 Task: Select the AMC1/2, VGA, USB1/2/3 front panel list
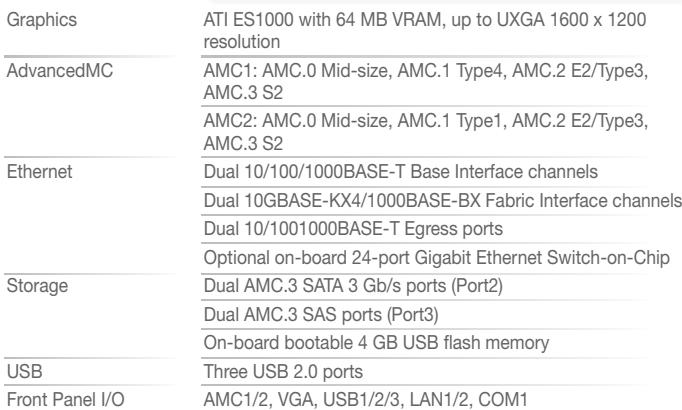click(x=365, y=400)
